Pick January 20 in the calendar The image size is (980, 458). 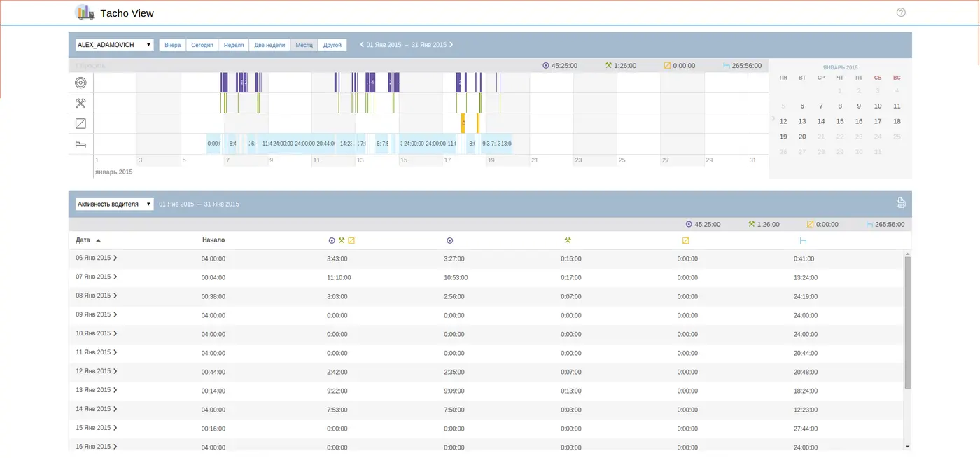pos(802,137)
